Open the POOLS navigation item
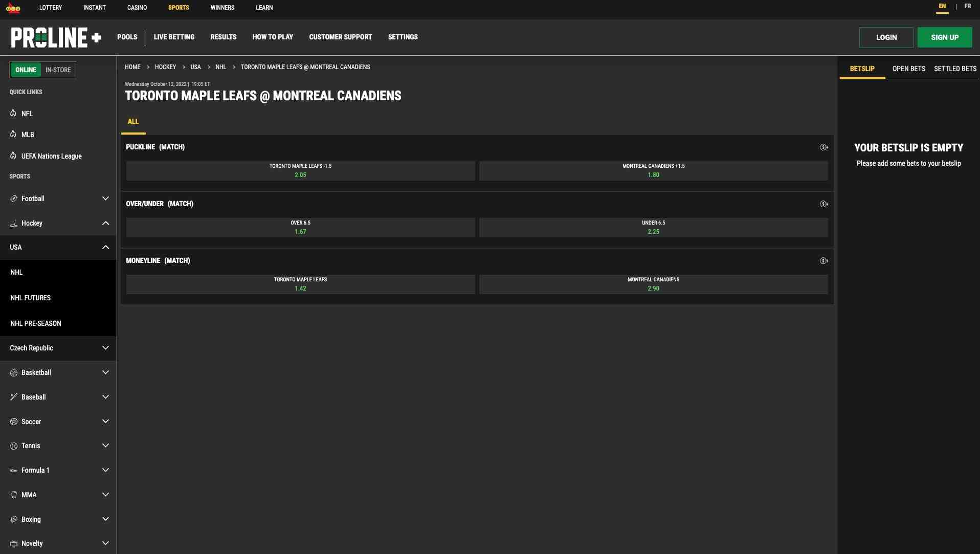This screenshot has height=554, width=980. 127,37
